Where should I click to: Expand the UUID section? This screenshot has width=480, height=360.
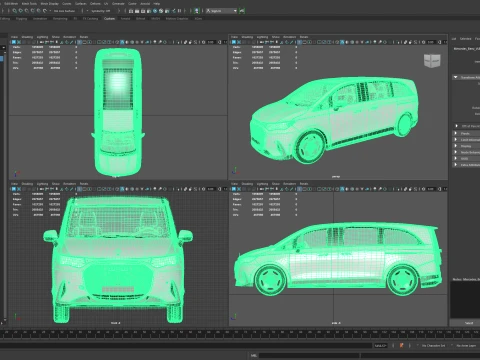coord(456,158)
